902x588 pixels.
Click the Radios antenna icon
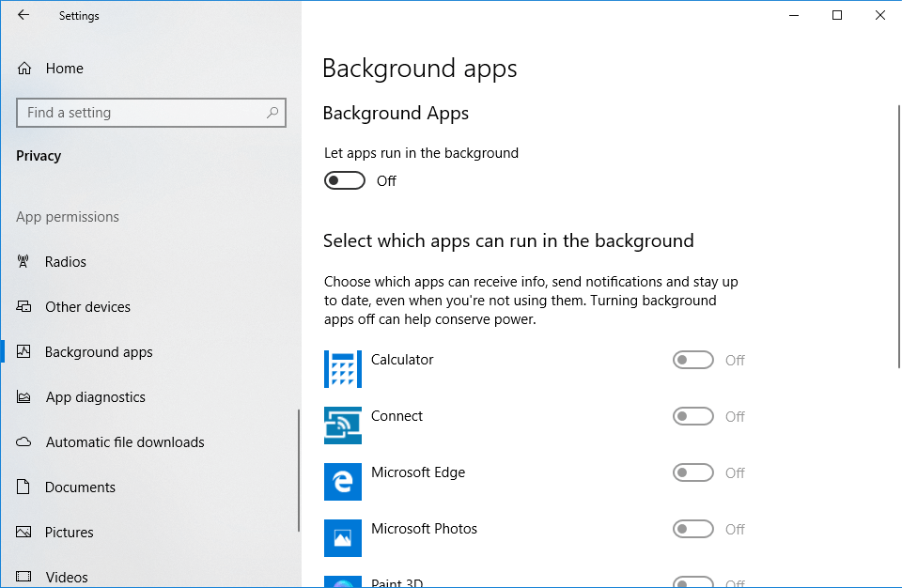(x=23, y=262)
